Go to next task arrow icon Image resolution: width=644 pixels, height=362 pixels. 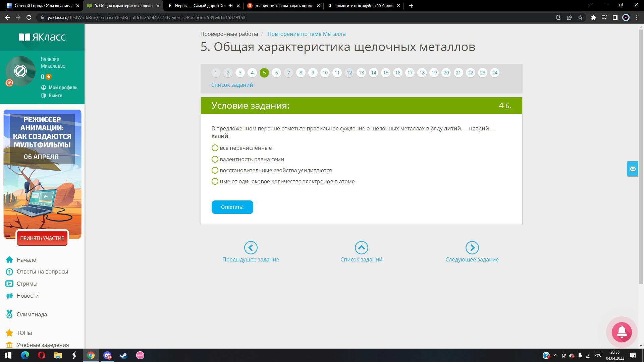[x=472, y=248]
